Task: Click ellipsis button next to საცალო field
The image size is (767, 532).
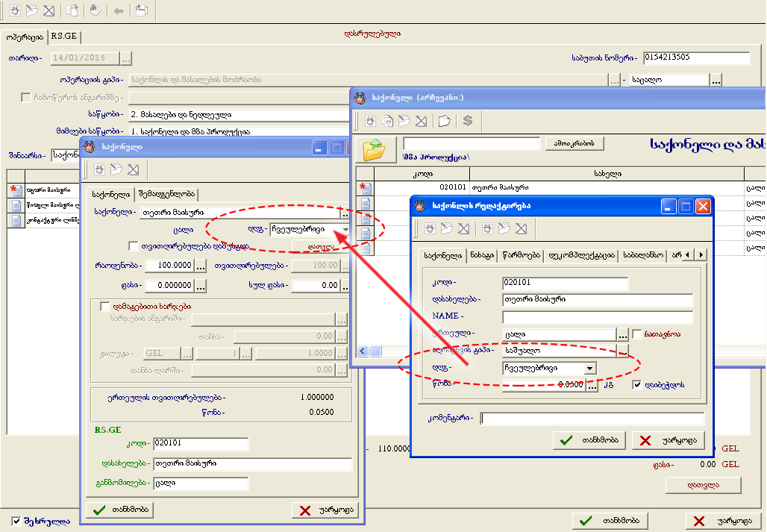Action: 716,80
